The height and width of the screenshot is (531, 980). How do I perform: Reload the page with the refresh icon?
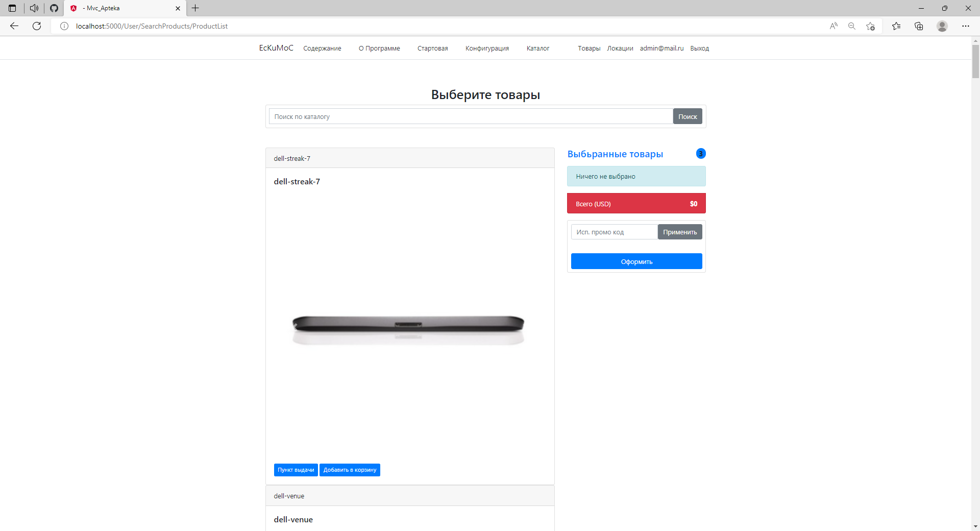tap(36, 26)
